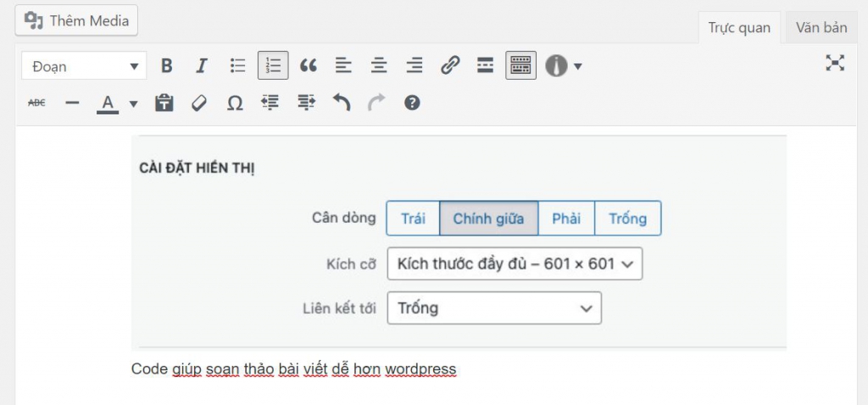
Task: Click the Căn dòng label
Action: [344, 218]
